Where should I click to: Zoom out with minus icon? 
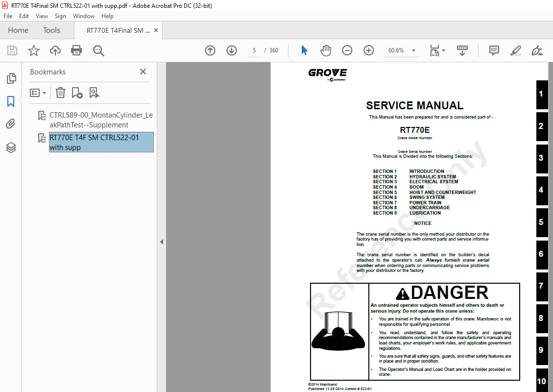click(347, 50)
